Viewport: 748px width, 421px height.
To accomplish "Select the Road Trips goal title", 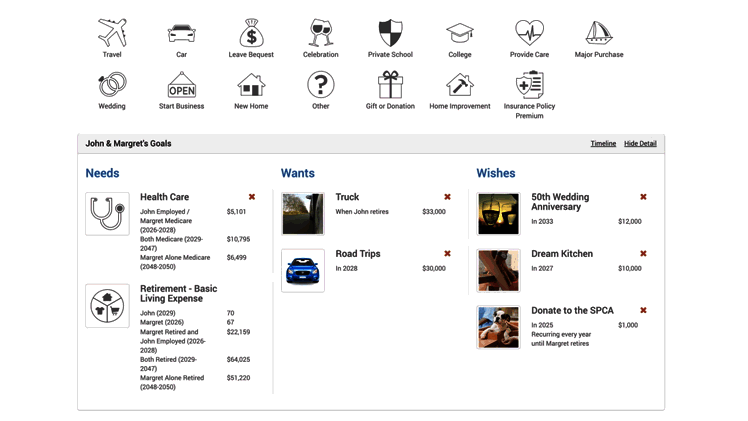I will pyautogui.click(x=358, y=254).
